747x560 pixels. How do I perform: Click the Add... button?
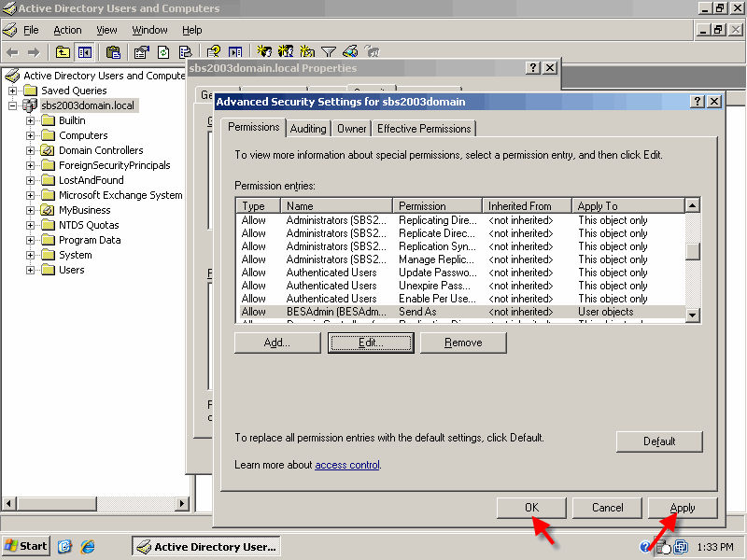277,343
